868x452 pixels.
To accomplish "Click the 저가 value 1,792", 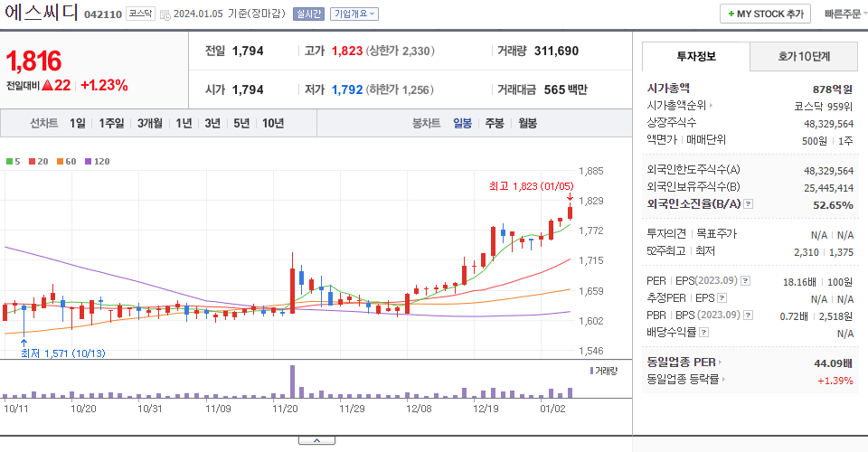I will (347, 89).
